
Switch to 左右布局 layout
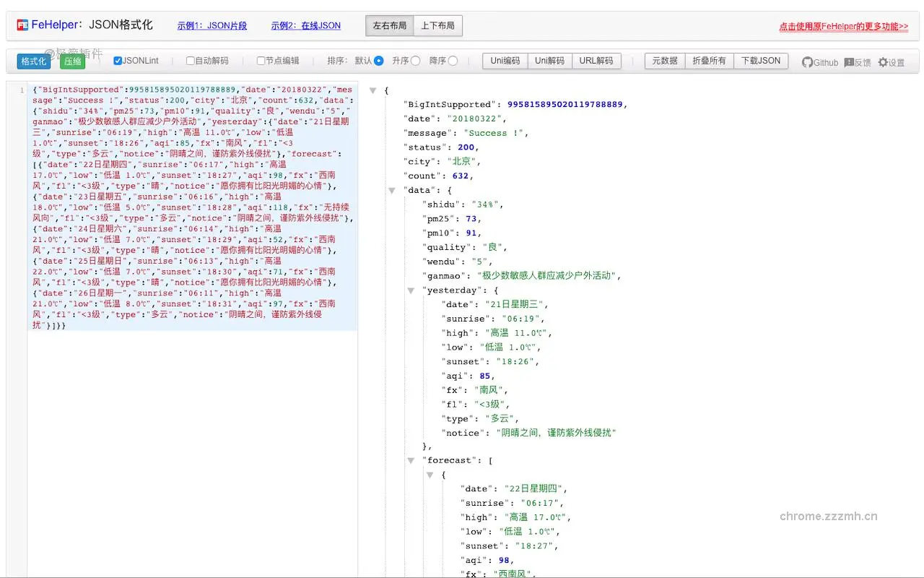click(389, 25)
